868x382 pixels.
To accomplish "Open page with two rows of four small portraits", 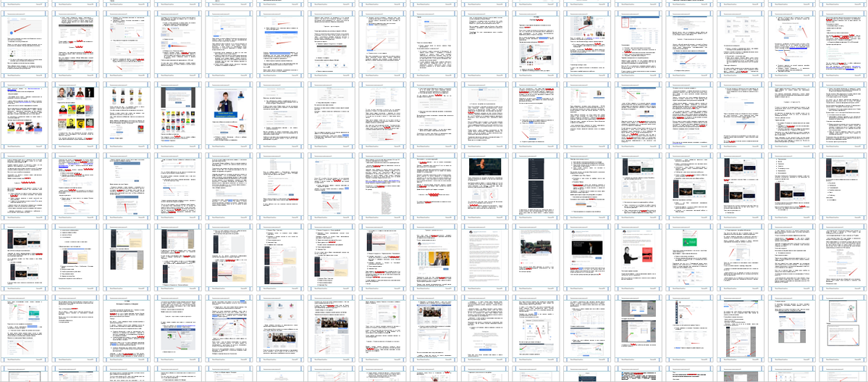I will [x=127, y=115].
